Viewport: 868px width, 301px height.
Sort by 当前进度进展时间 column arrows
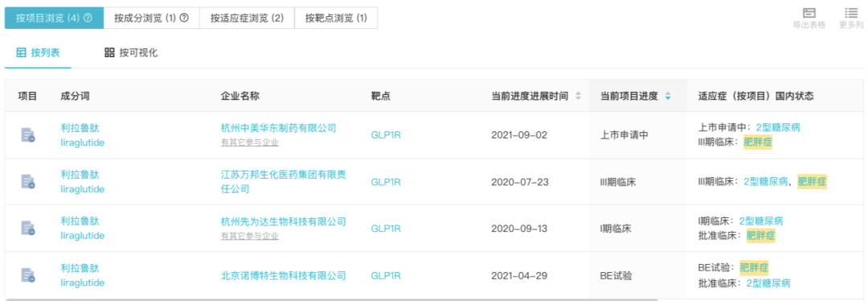[x=578, y=96]
